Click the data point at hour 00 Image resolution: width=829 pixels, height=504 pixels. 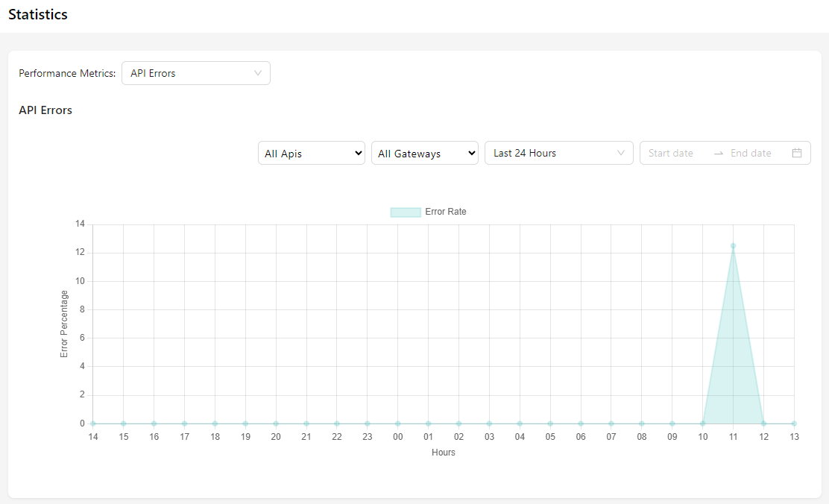(x=397, y=423)
